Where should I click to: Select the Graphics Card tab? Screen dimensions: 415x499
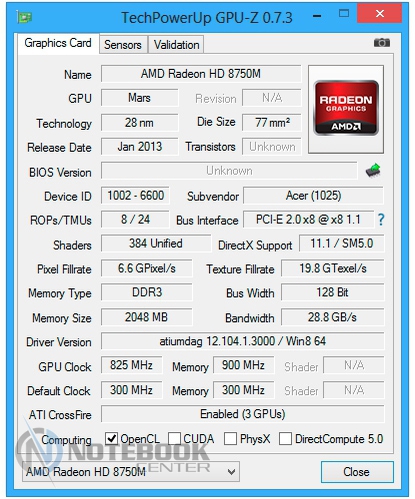[58, 43]
